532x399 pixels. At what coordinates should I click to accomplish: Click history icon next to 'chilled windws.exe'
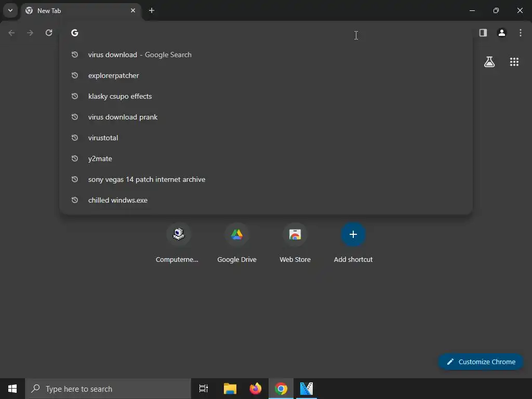pos(75,200)
